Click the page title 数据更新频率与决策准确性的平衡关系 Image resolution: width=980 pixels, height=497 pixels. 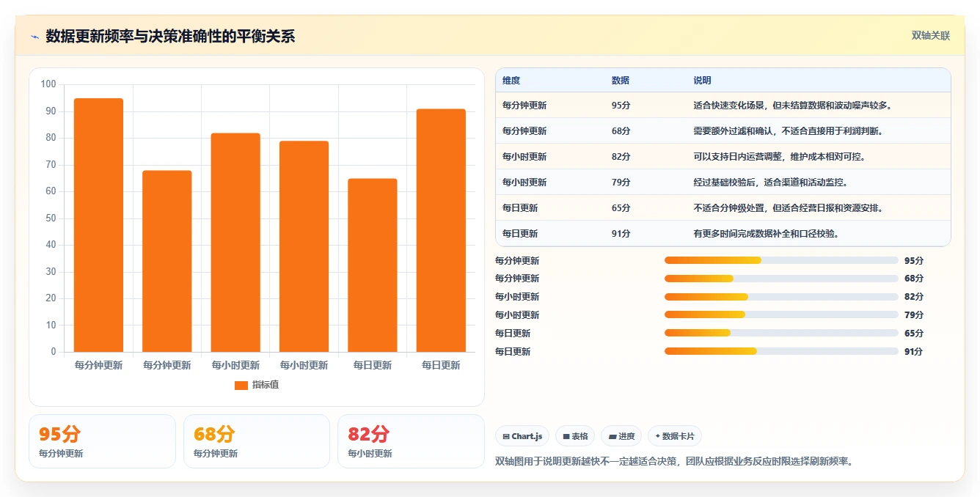[x=170, y=37]
